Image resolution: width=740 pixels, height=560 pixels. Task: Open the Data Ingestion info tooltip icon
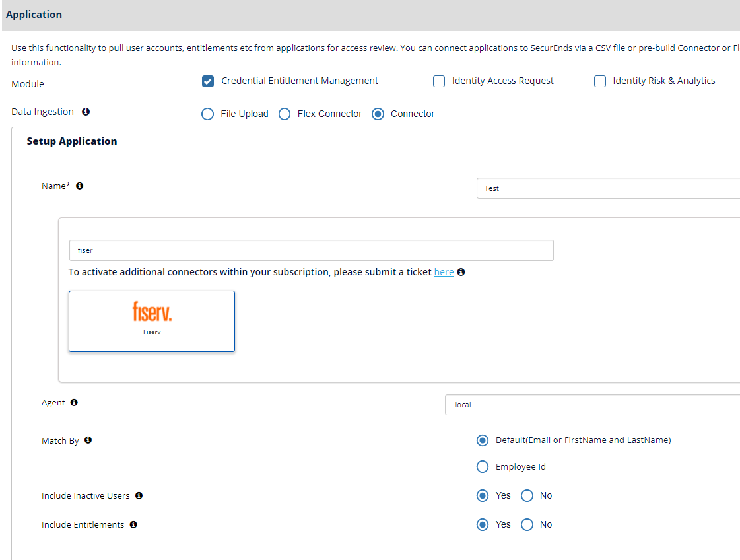pos(86,112)
